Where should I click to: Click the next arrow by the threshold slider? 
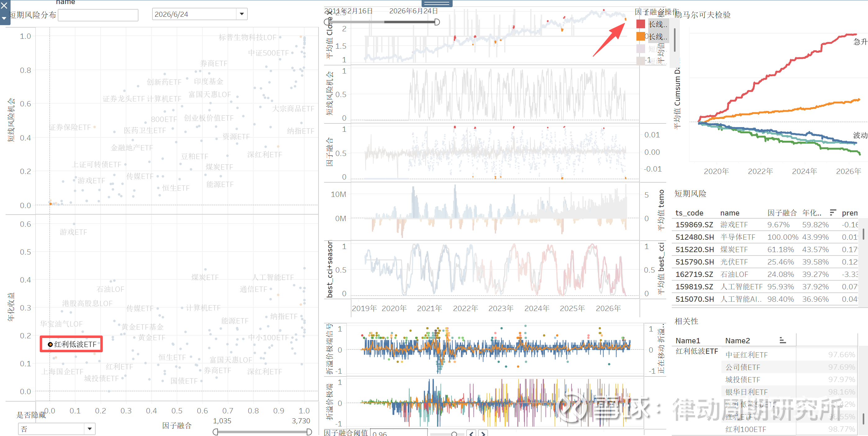pyautogui.click(x=483, y=433)
